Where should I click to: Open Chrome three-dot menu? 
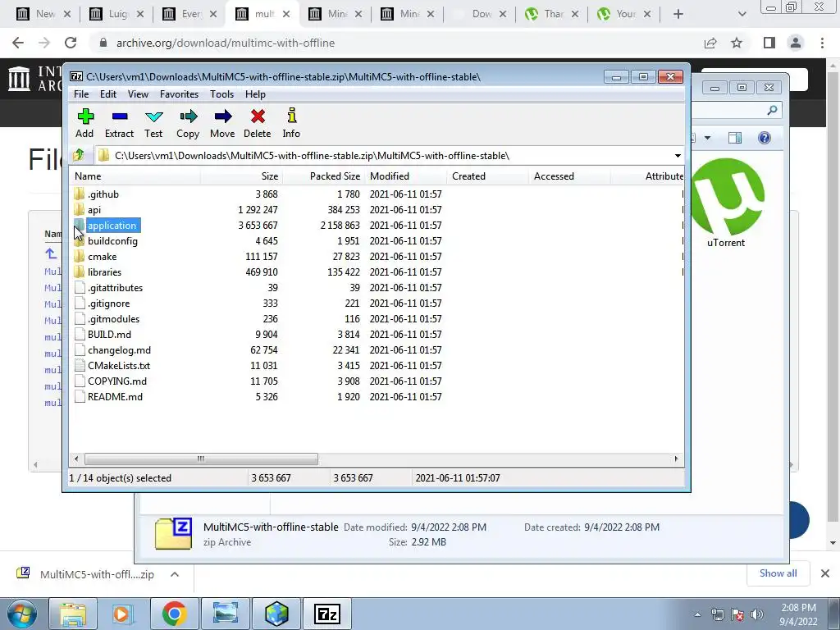pos(822,43)
